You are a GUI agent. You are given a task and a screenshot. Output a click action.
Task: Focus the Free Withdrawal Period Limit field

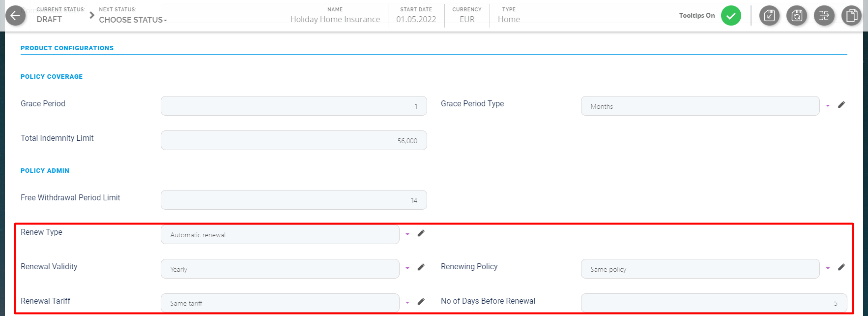293,200
